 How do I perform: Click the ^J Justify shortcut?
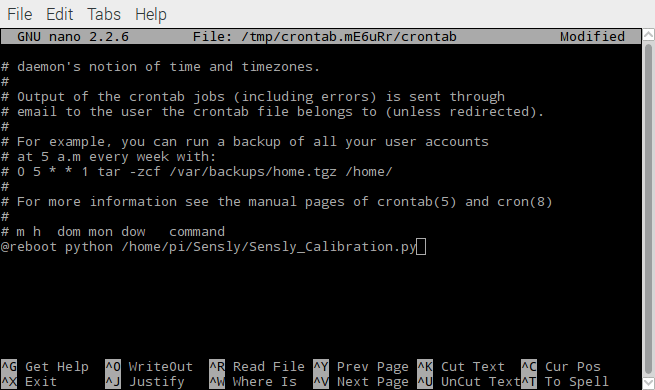145,382
